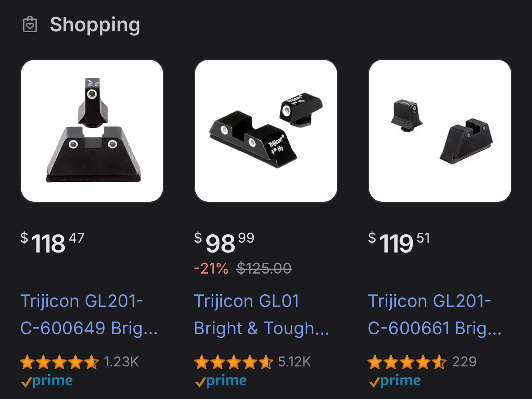532x399 pixels.
Task: Click the Shopping bag heart icon
Action: [30, 24]
